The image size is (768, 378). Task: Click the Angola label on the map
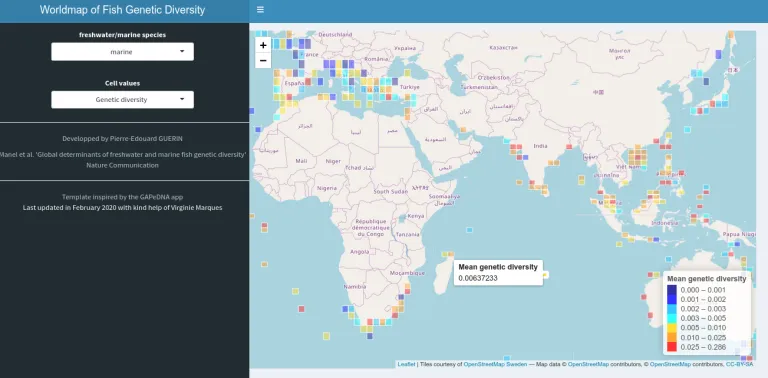coord(360,252)
